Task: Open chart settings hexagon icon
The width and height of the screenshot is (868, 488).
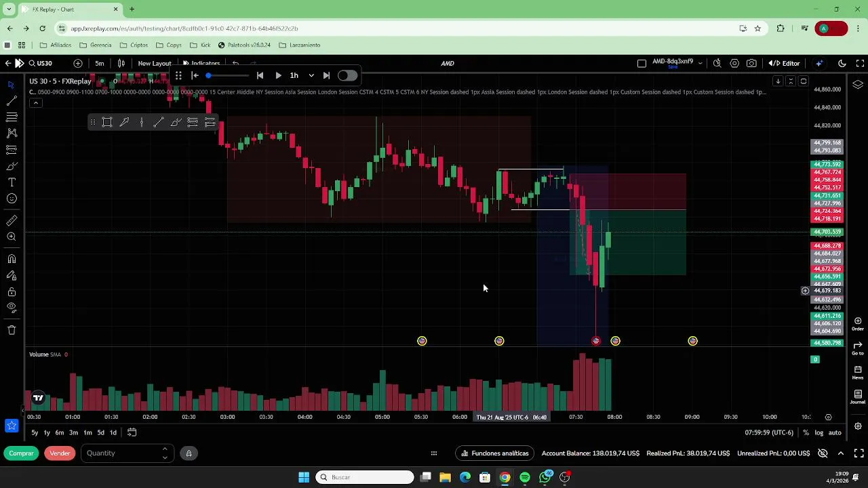Action: [734, 63]
